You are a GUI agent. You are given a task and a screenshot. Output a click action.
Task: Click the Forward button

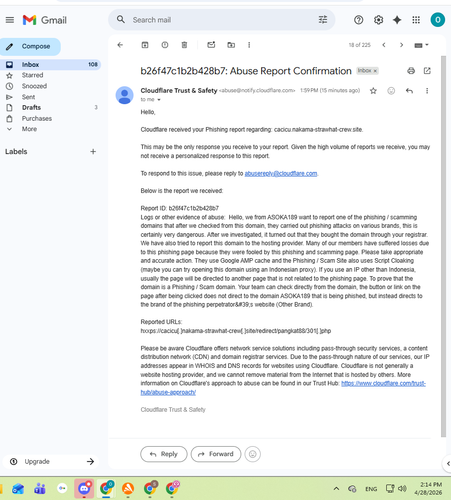(216, 454)
